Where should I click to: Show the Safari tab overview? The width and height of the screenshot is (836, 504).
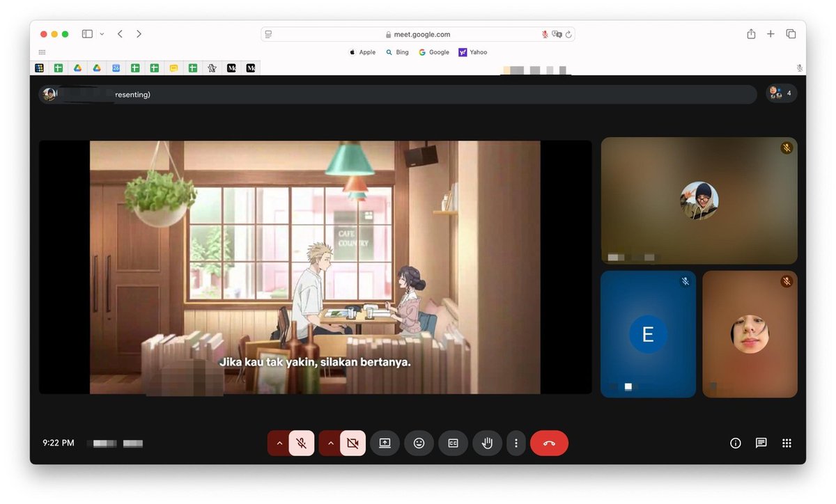point(791,33)
